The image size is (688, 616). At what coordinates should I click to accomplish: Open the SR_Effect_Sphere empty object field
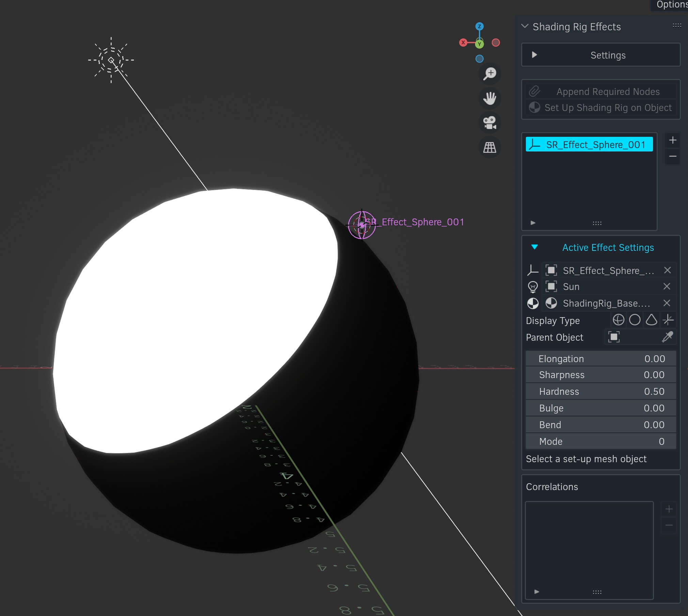point(601,271)
